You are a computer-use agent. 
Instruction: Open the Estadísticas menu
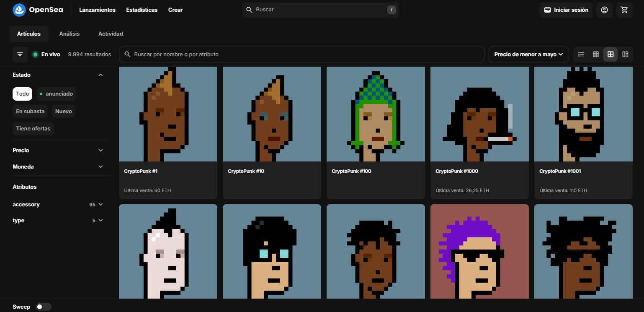142,10
